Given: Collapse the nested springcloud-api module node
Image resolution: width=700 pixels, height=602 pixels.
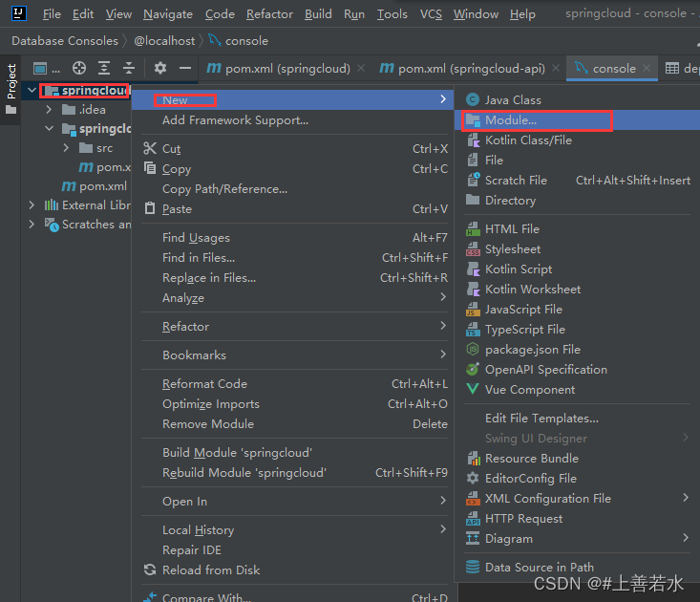Looking at the screenshot, I should coord(49,129).
